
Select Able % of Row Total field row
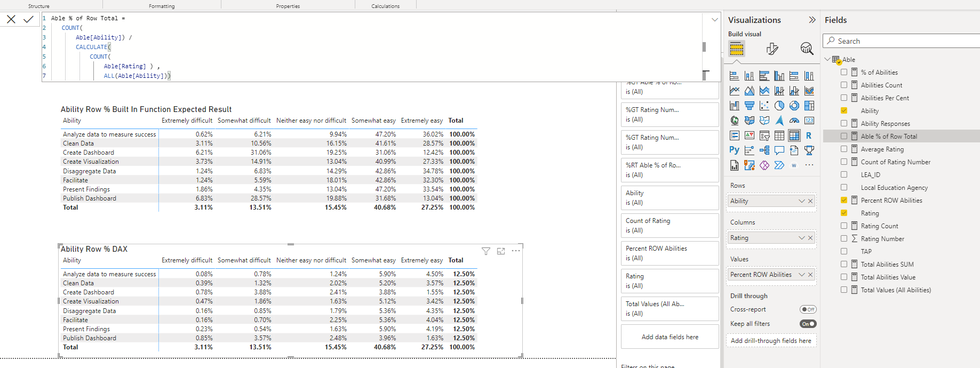[x=902, y=136]
